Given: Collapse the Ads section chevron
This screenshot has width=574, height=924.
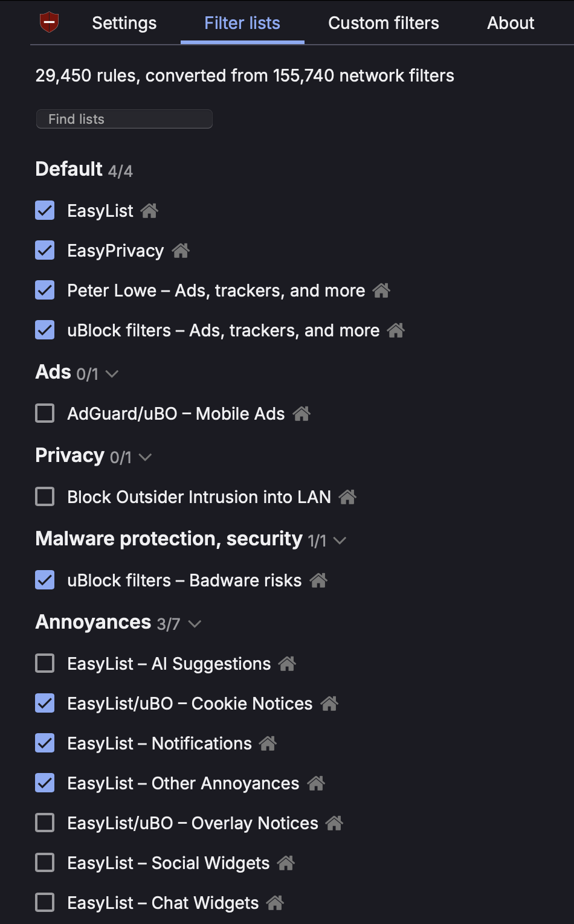Looking at the screenshot, I should [111, 375].
